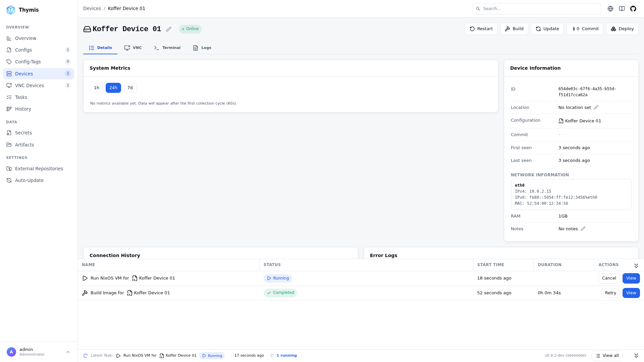Collapse the bottom task bar chevron
This screenshot has height=362, width=644.
(636, 356)
